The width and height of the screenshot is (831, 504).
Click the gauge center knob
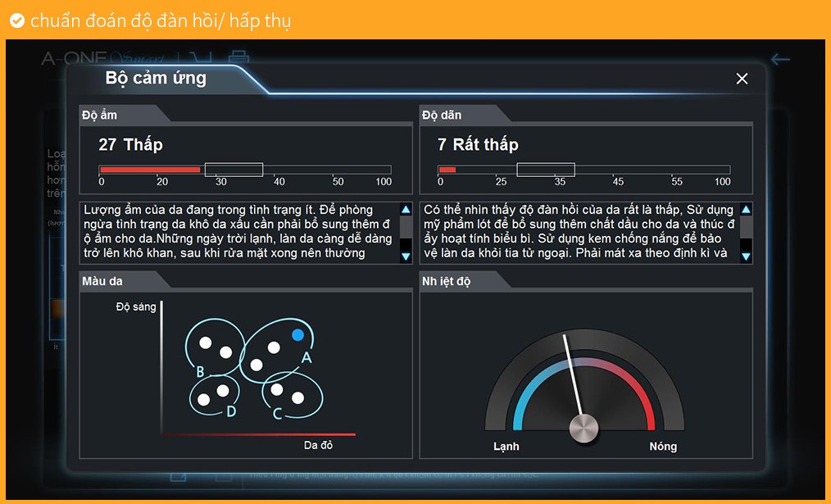click(584, 429)
